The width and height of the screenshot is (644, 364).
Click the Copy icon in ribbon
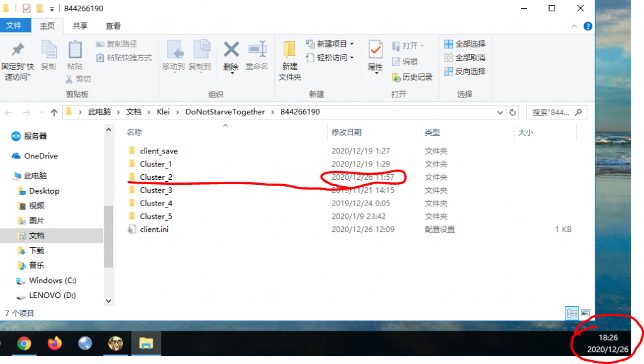point(48,50)
